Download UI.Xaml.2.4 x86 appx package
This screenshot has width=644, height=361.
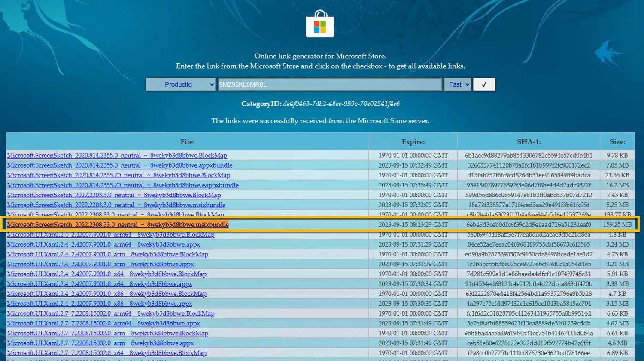[100, 304]
